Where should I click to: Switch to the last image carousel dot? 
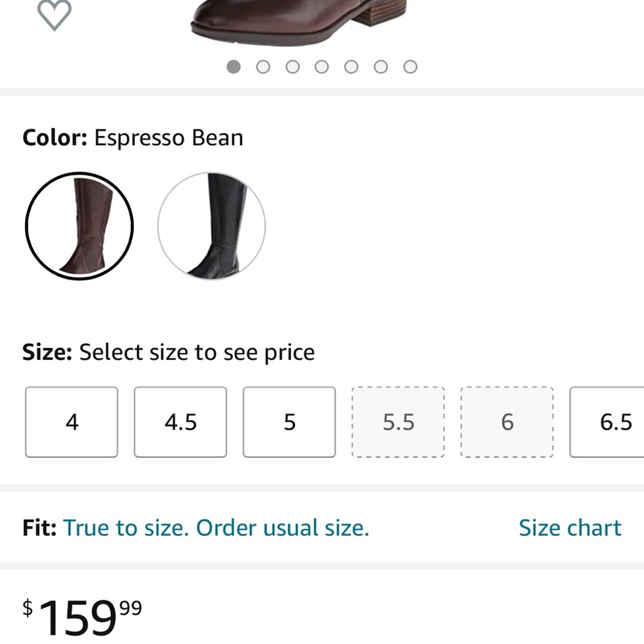410,66
